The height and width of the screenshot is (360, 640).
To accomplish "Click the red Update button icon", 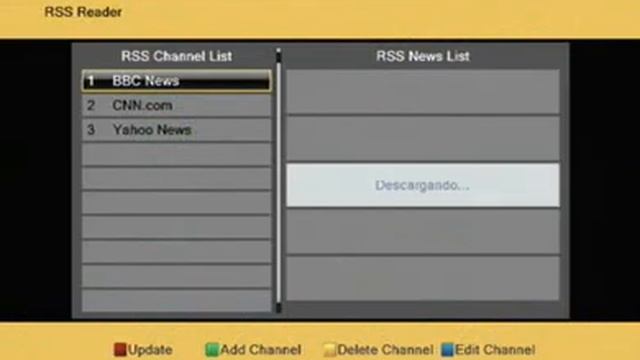I will [120, 349].
